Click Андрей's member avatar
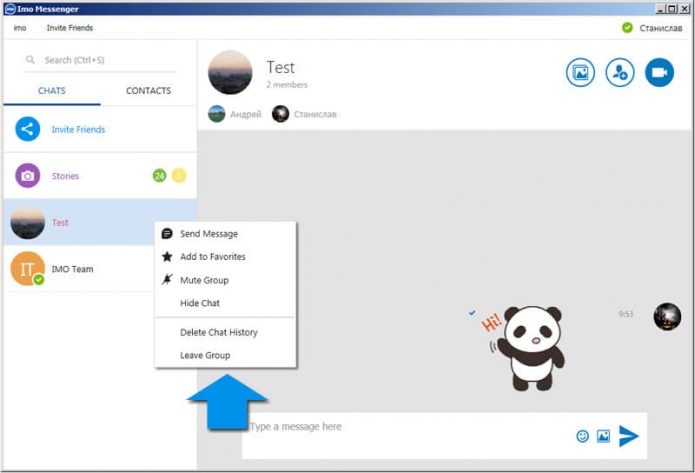The width and height of the screenshot is (695, 473). pyautogui.click(x=217, y=114)
